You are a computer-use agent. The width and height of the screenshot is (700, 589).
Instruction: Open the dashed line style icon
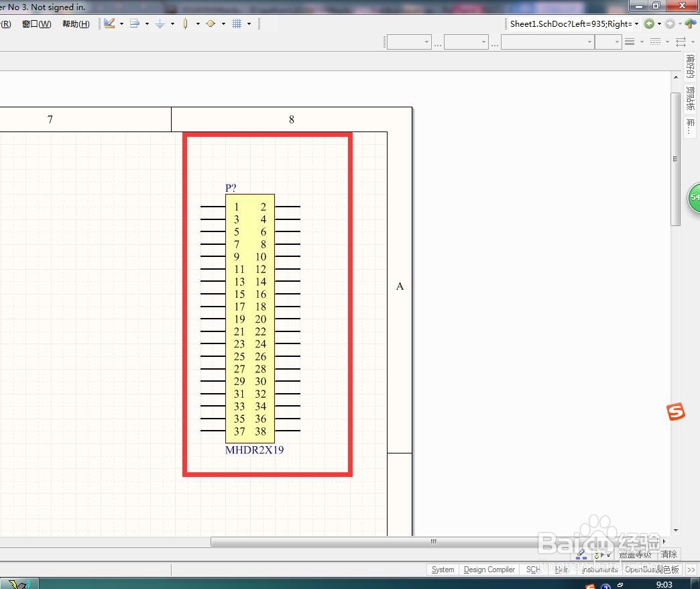point(655,42)
